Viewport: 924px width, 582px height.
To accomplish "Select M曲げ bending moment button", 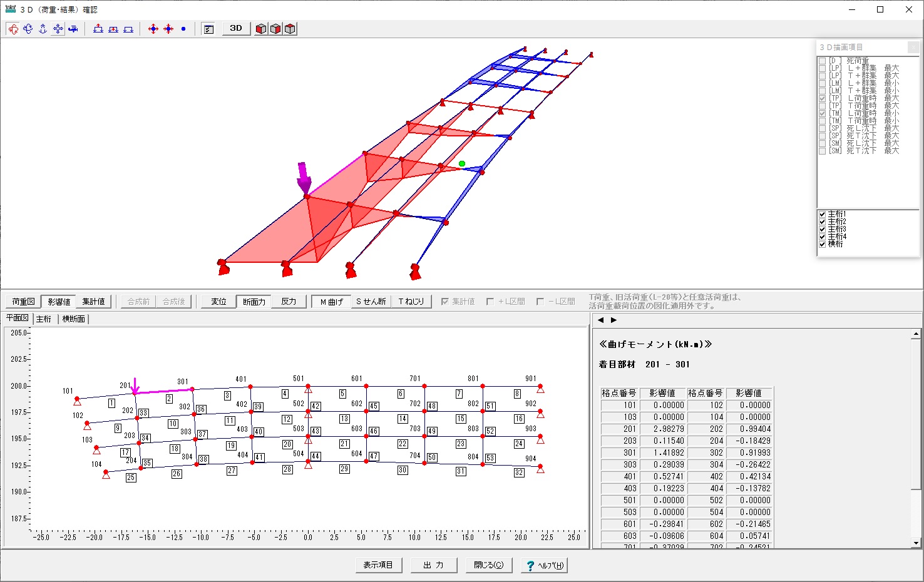I will pos(331,302).
